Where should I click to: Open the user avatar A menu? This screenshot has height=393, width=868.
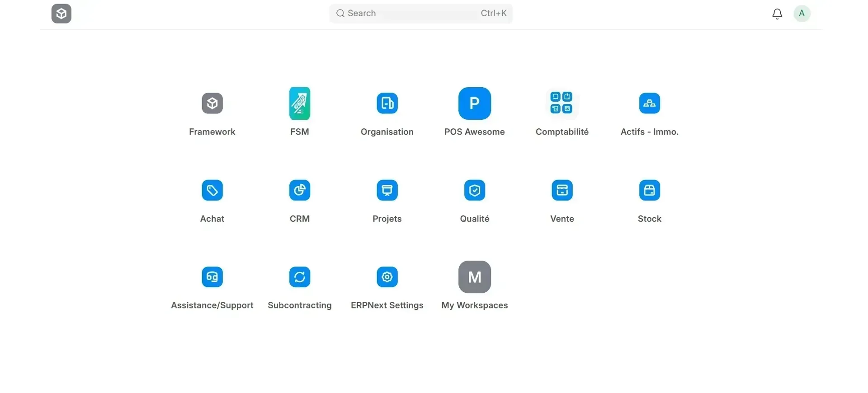click(802, 14)
